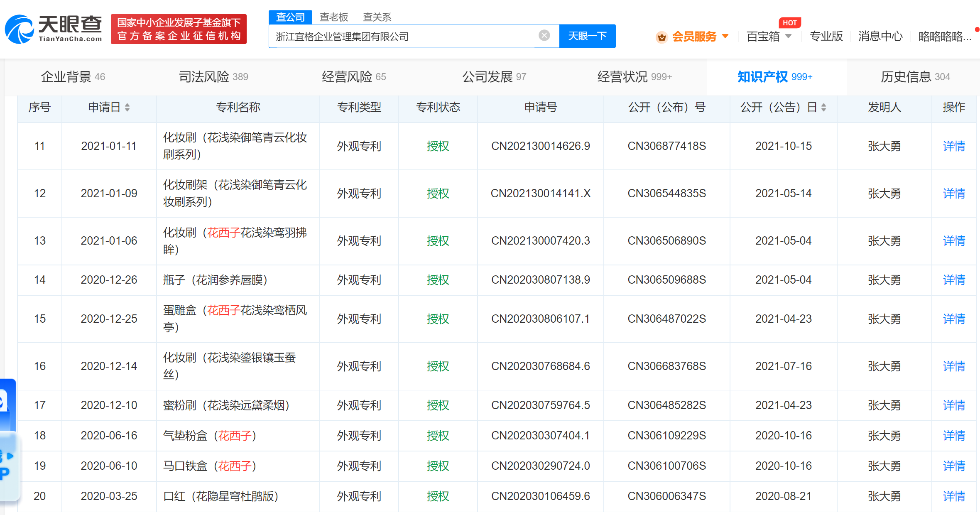The image size is (980, 515).
Task: Click publication number CN306506890S
Action: tap(666, 241)
